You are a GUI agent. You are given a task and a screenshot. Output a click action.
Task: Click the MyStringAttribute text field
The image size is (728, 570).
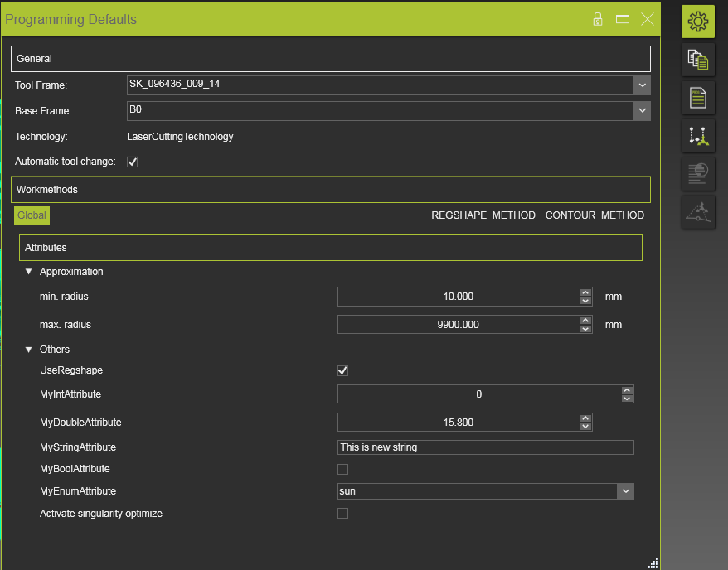click(x=485, y=447)
